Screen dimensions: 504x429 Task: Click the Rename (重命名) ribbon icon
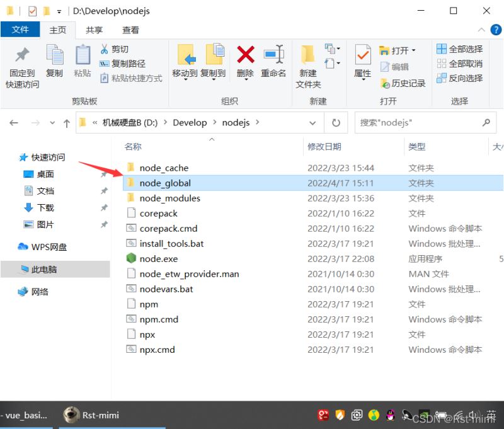click(273, 57)
